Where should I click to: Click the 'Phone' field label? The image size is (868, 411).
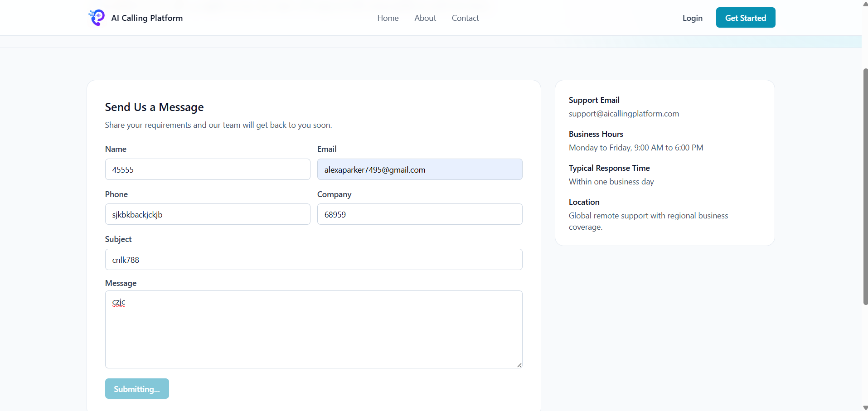coord(116,194)
